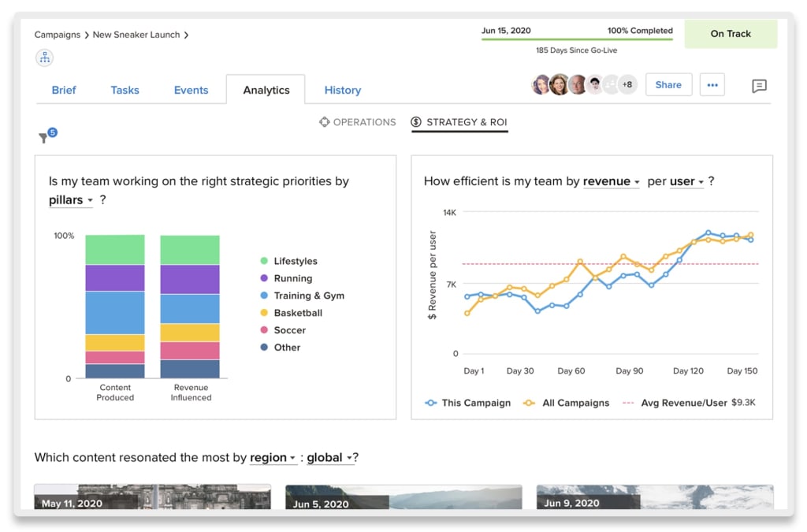Click the Share button
Screen dimensions: 807x532
(668, 84)
